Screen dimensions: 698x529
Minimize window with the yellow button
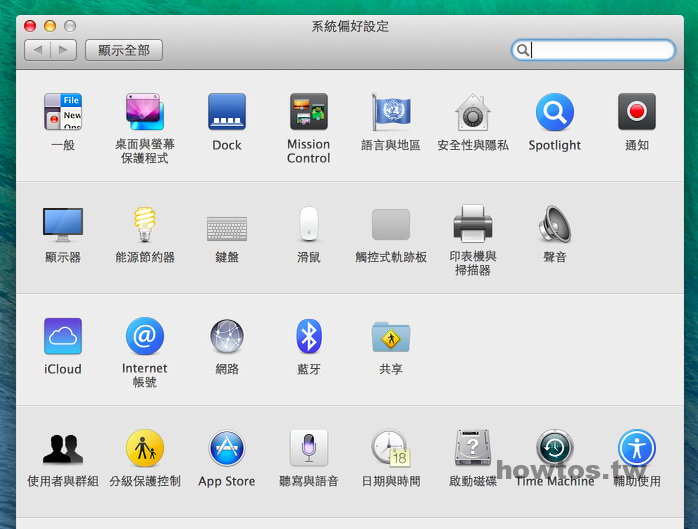(x=50, y=26)
